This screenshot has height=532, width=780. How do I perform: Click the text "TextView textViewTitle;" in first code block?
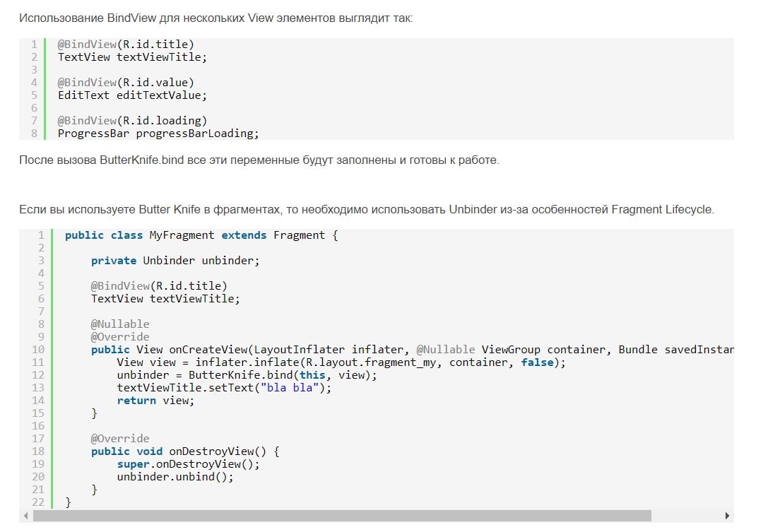coord(132,57)
